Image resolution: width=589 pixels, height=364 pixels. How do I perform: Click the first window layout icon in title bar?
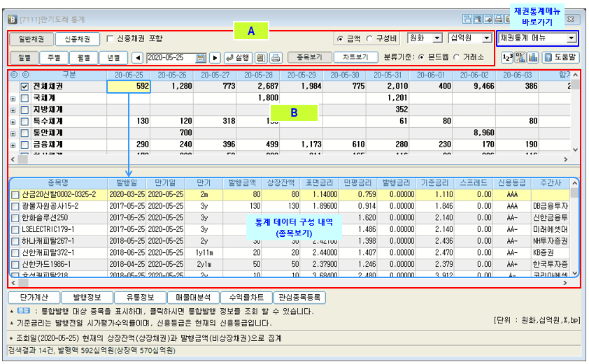click(467, 19)
